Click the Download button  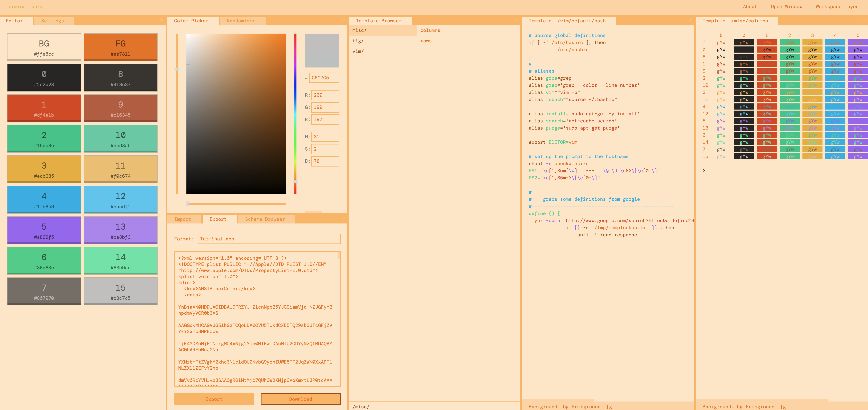[x=300, y=399]
